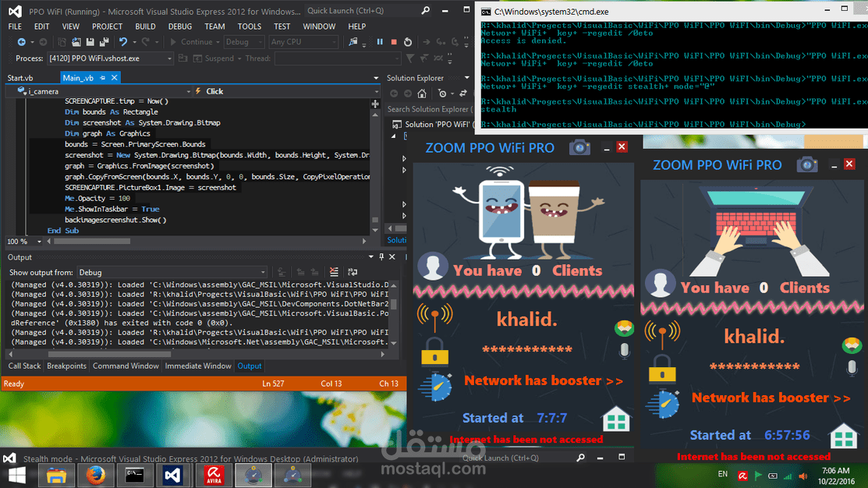Screen dimensions: 868x488
Task: Open the FILE menu
Action: [x=15, y=27]
